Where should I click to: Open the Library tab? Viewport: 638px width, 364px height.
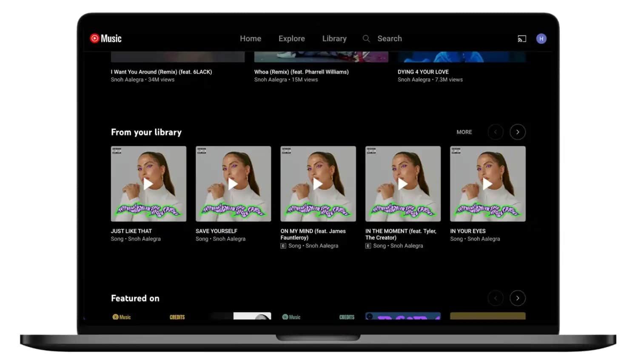pyautogui.click(x=334, y=38)
